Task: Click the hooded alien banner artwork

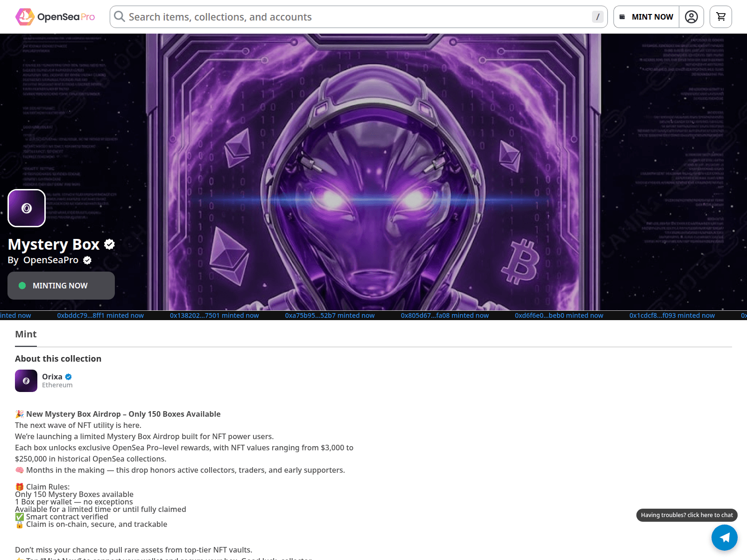Action: tap(373, 172)
